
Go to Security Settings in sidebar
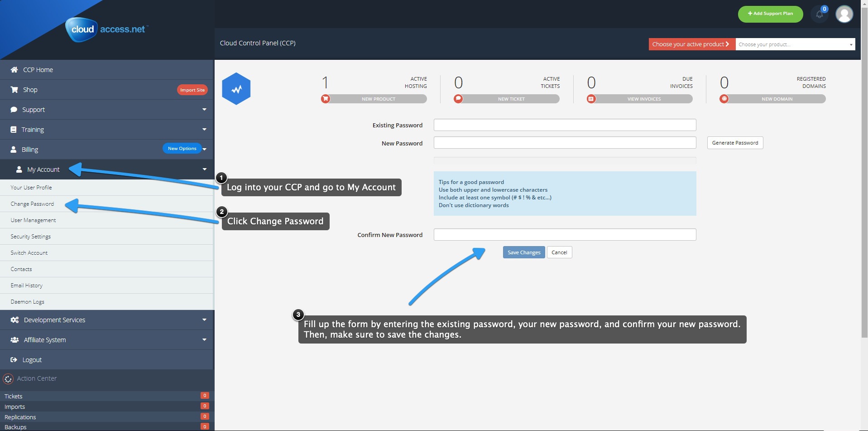(x=30, y=237)
